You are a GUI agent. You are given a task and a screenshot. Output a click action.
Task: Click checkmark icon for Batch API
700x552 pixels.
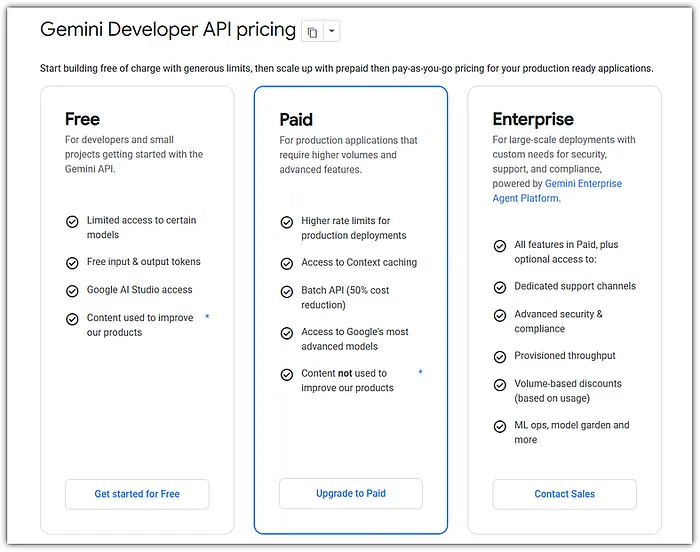(287, 292)
